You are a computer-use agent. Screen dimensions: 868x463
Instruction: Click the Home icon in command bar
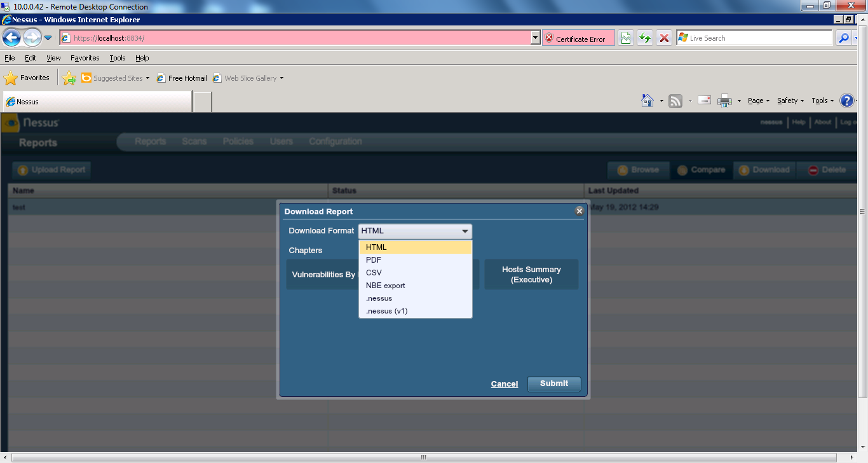648,100
